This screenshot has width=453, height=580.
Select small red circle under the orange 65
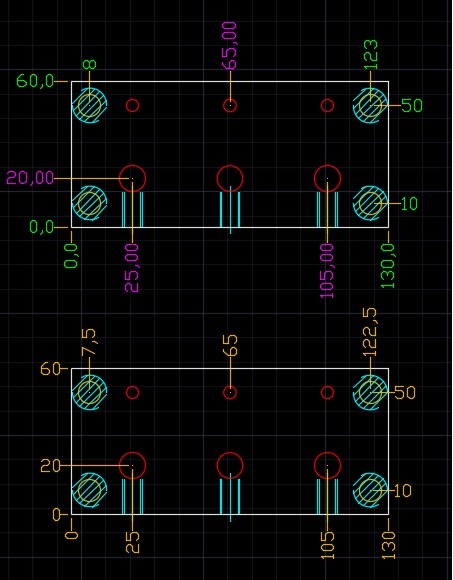pyautogui.click(x=230, y=392)
